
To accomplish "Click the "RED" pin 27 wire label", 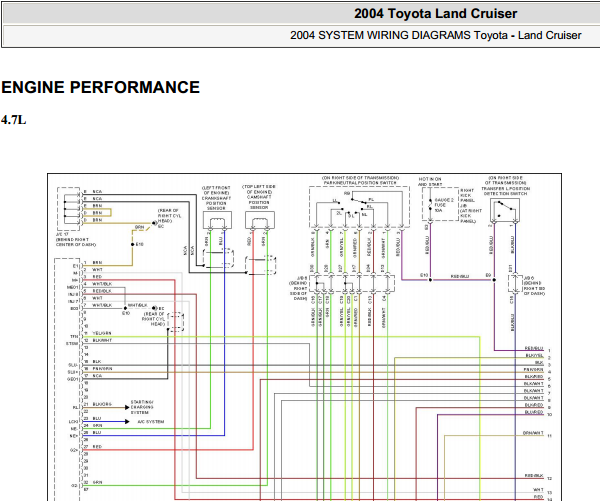I will tap(97, 447).
